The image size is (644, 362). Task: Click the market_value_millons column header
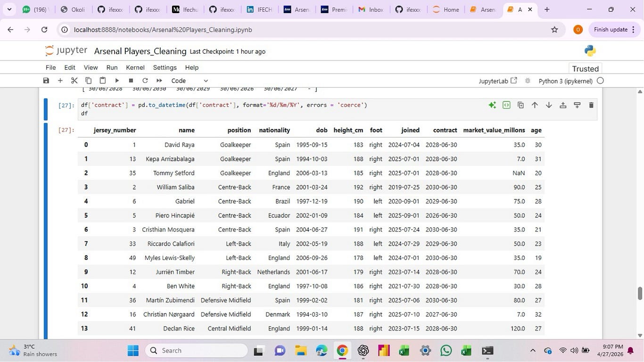[494, 130]
